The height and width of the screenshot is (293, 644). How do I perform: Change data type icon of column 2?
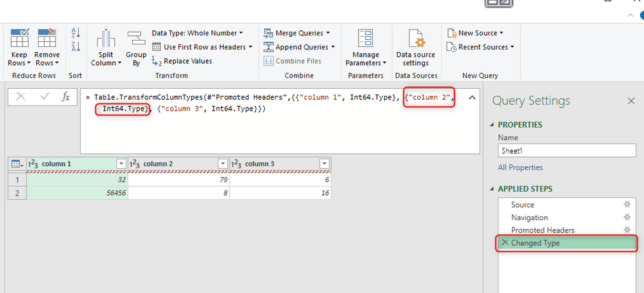pos(135,164)
